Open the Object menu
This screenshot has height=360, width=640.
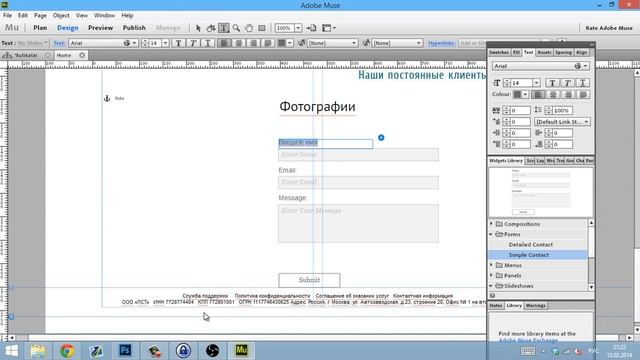point(61,15)
